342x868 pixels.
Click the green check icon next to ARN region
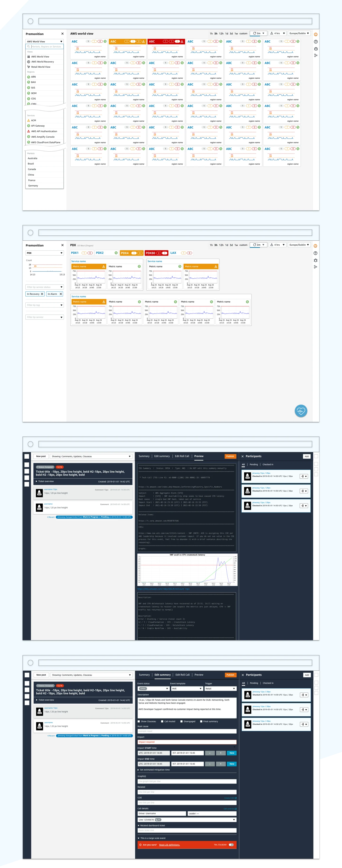point(29,77)
